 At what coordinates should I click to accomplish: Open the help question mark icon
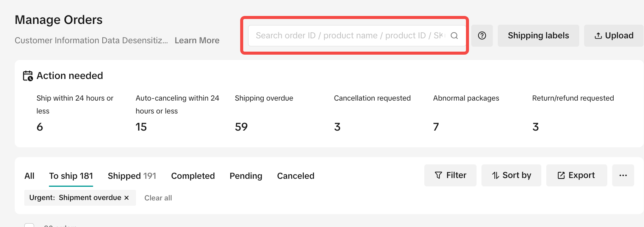[x=482, y=36]
